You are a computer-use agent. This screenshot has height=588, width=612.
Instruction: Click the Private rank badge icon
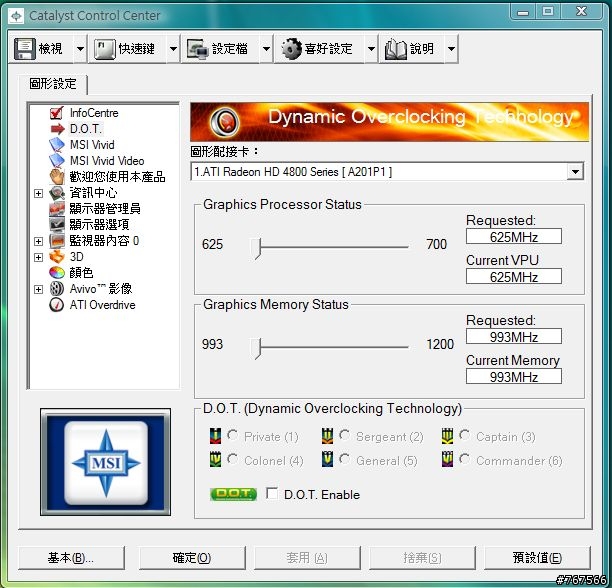[215, 436]
